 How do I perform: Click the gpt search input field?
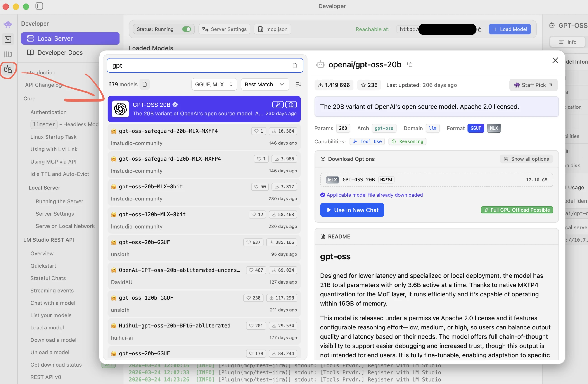tap(198, 66)
